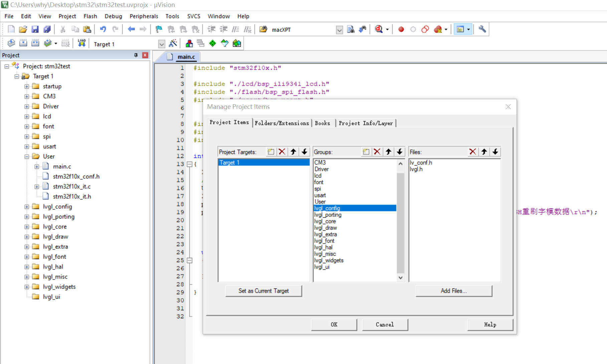The image size is (607, 364).
Task: Move selected group down in Groups list
Action: 400,152
